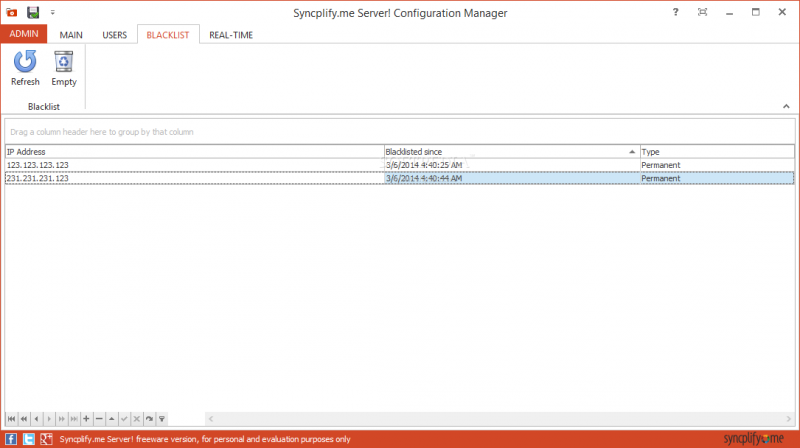Click the edit record up-triangle button
The height and width of the screenshot is (448, 800).
tap(111, 419)
